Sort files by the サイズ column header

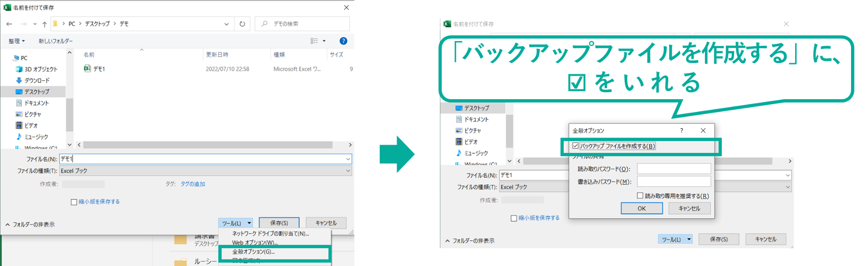(x=337, y=55)
